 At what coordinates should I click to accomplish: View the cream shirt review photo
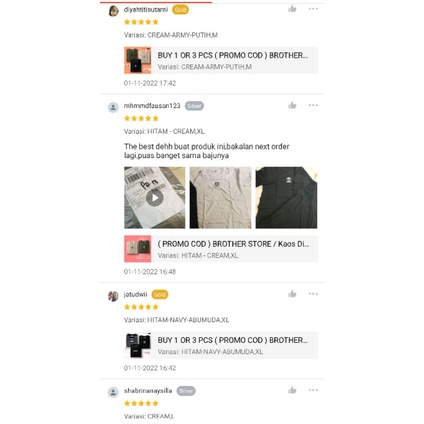220,198
